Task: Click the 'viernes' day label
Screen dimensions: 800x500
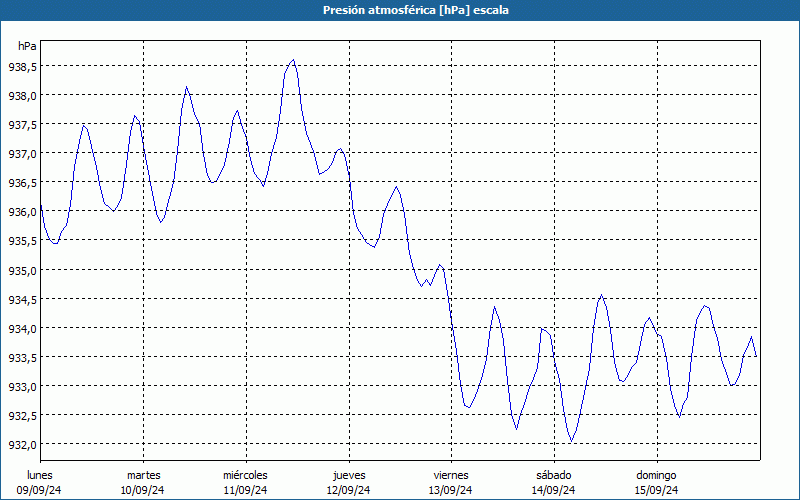Action: [451, 475]
